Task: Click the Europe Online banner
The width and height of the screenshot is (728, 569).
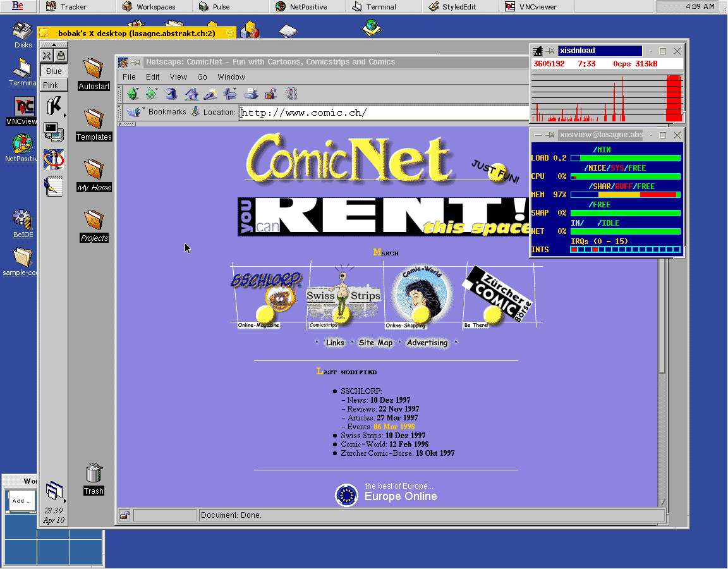Action: point(386,493)
